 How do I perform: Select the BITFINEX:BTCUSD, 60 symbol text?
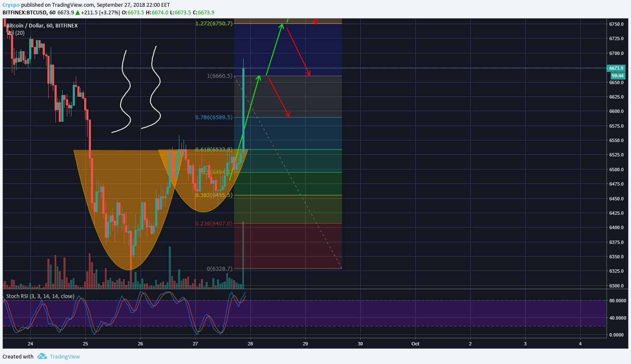pyautogui.click(x=29, y=12)
